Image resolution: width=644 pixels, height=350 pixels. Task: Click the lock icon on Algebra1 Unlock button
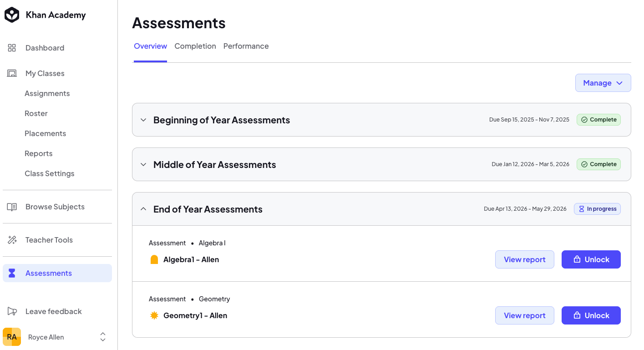coord(577,259)
